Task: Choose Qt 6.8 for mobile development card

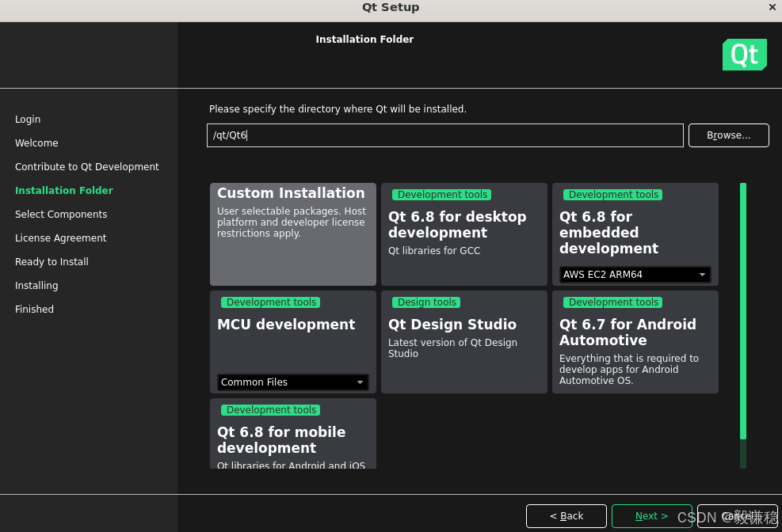Action: pos(293,433)
